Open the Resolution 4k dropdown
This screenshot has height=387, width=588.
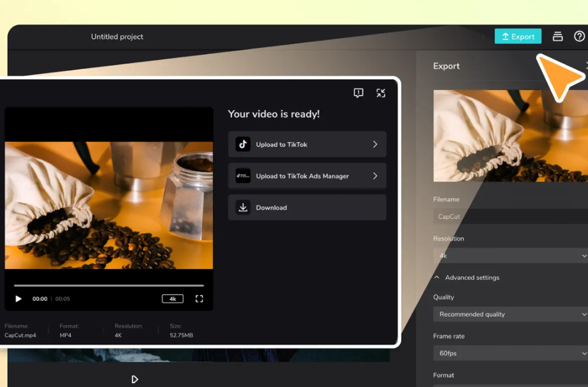(510, 256)
